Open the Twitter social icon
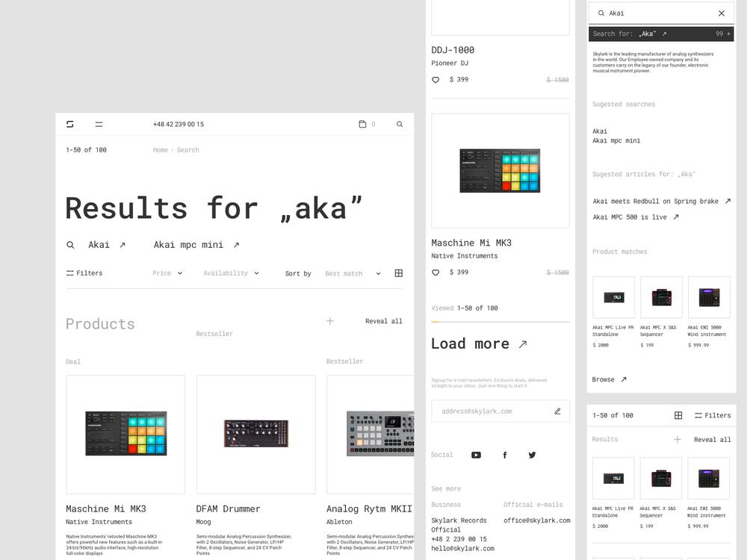Screen dimensions: 747x560 click(x=532, y=455)
